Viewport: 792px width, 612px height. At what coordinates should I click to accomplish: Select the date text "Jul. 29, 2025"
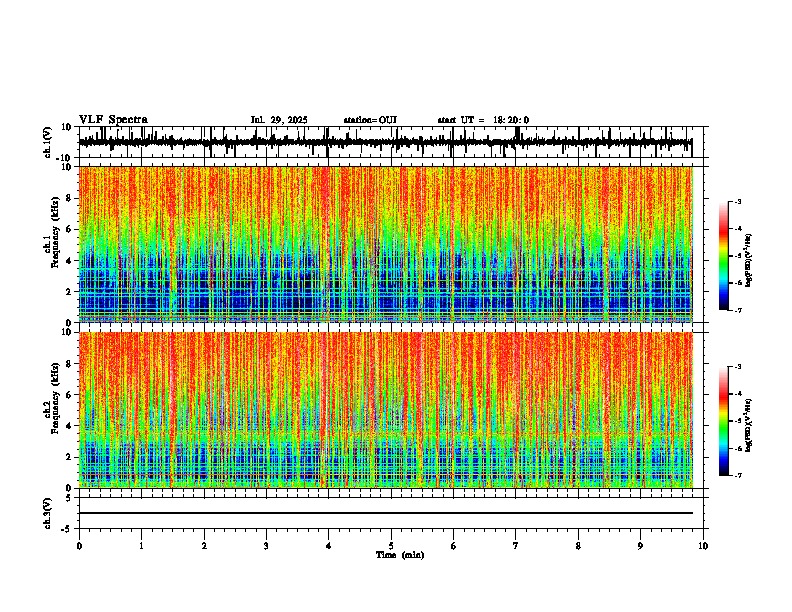[x=279, y=120]
